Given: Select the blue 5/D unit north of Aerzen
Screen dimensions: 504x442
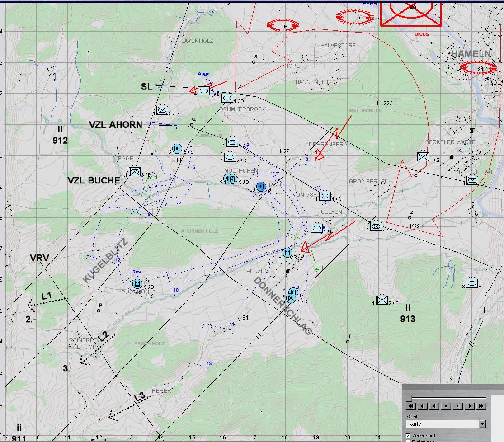Looking at the screenshot, I should point(287,253).
